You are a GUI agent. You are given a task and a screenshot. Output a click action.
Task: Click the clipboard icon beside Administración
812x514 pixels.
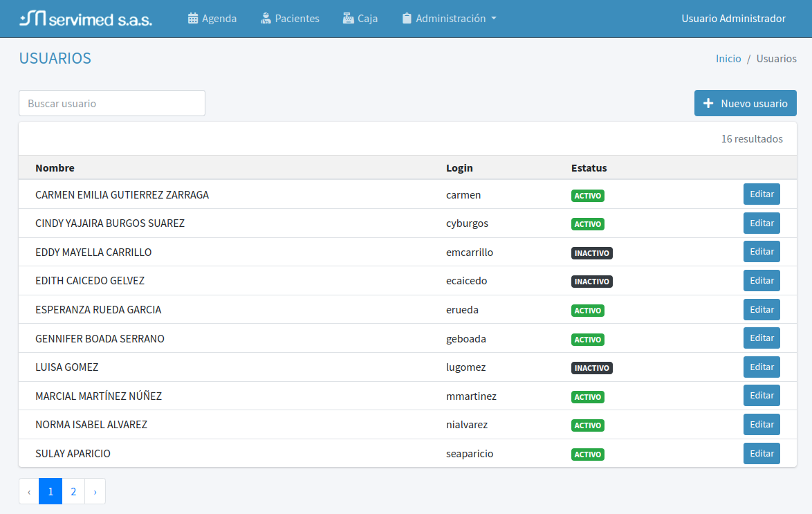click(x=407, y=19)
